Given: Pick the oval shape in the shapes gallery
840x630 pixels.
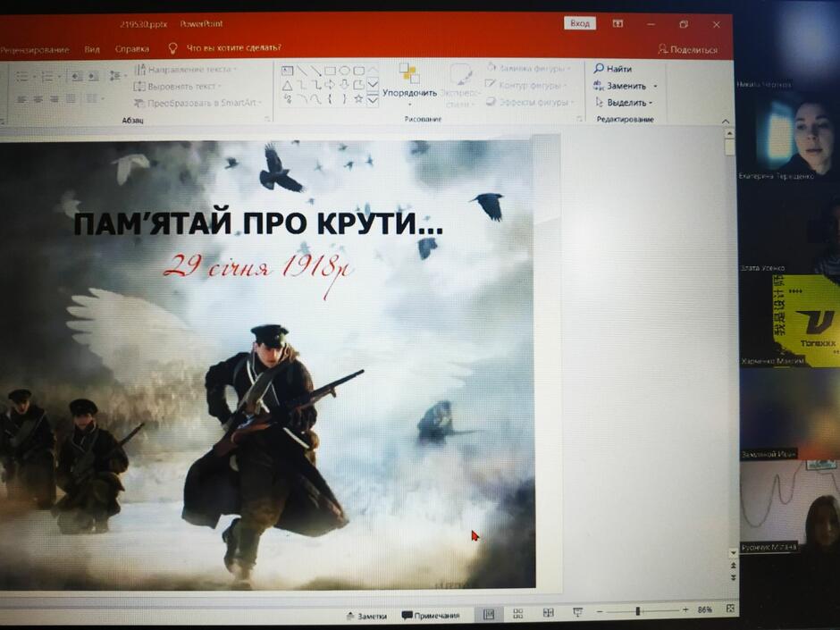Looking at the screenshot, I should 344,71.
